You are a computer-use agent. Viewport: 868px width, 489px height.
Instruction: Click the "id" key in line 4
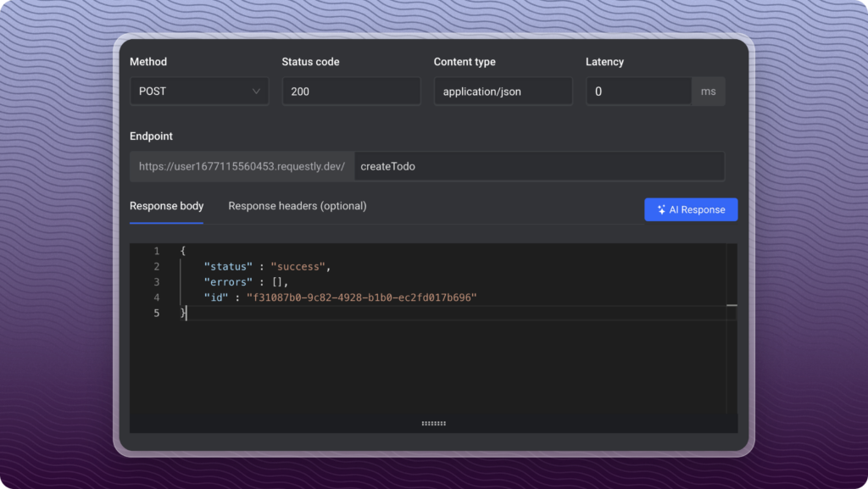point(216,297)
